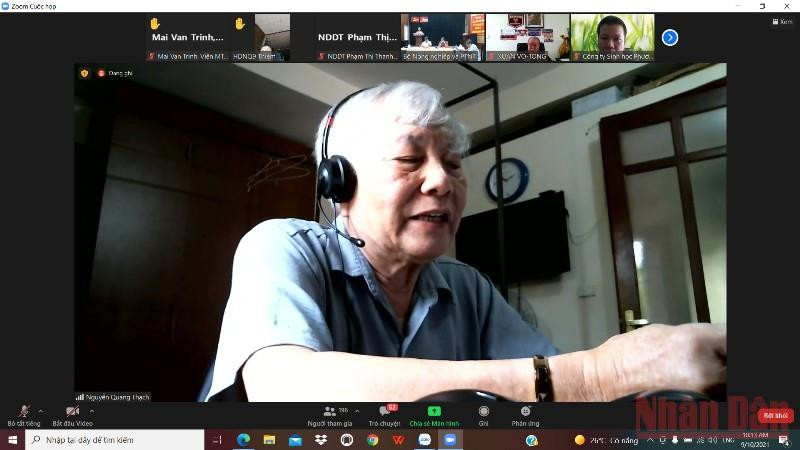This screenshot has height=450, width=800.
Task: Unmute microphone with Bỏ tắt tiếng button
Action: coord(23,416)
